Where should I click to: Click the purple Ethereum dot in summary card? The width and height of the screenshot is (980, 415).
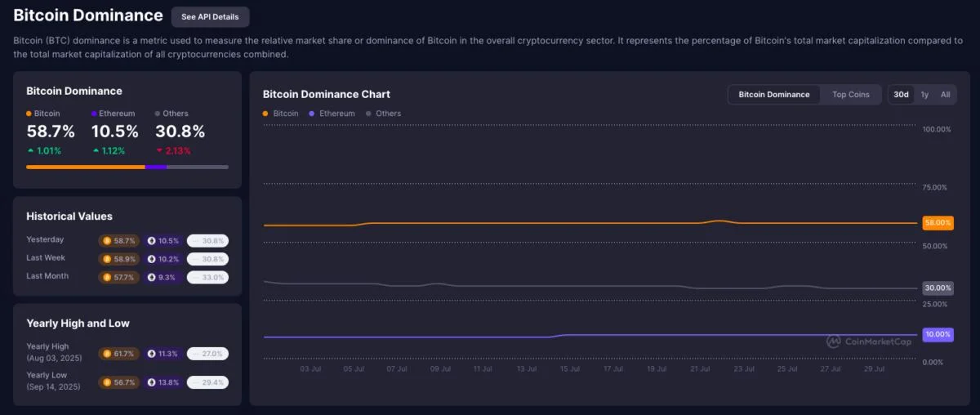94,114
